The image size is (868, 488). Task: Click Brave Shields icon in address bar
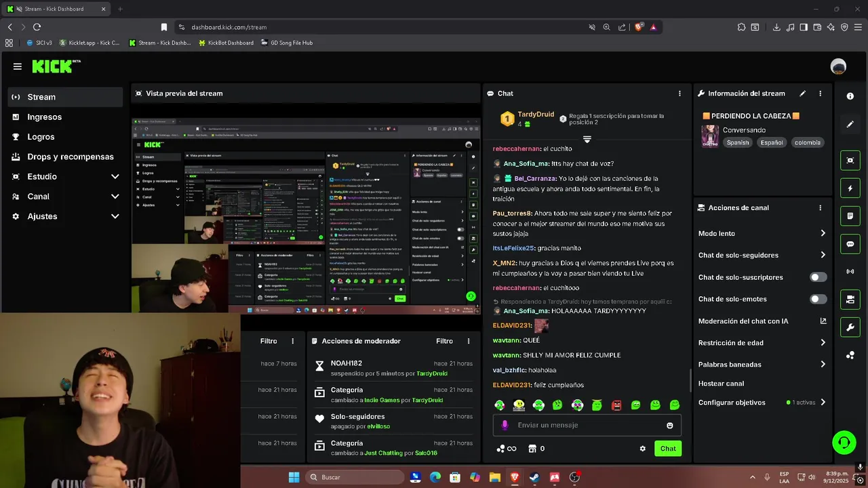[x=638, y=27]
